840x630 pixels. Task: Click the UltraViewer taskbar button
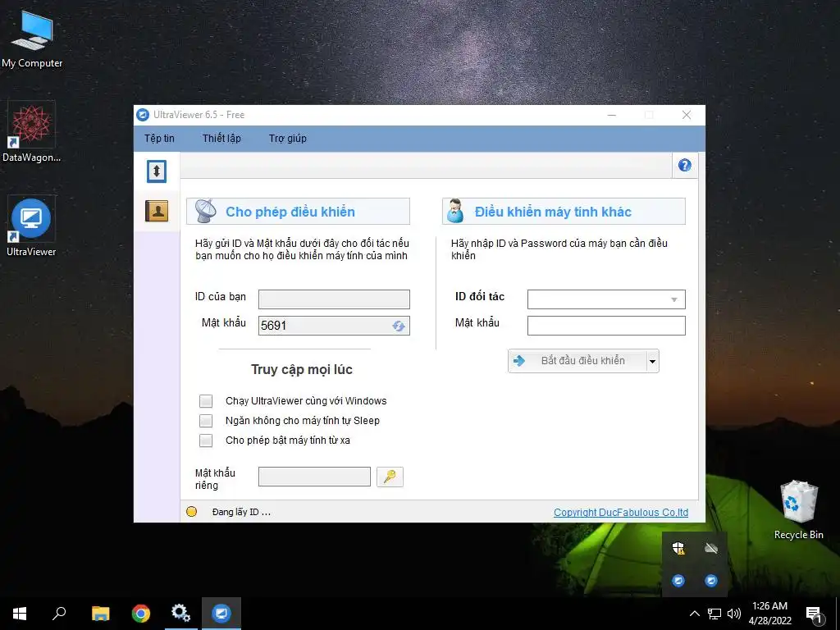[x=221, y=614]
